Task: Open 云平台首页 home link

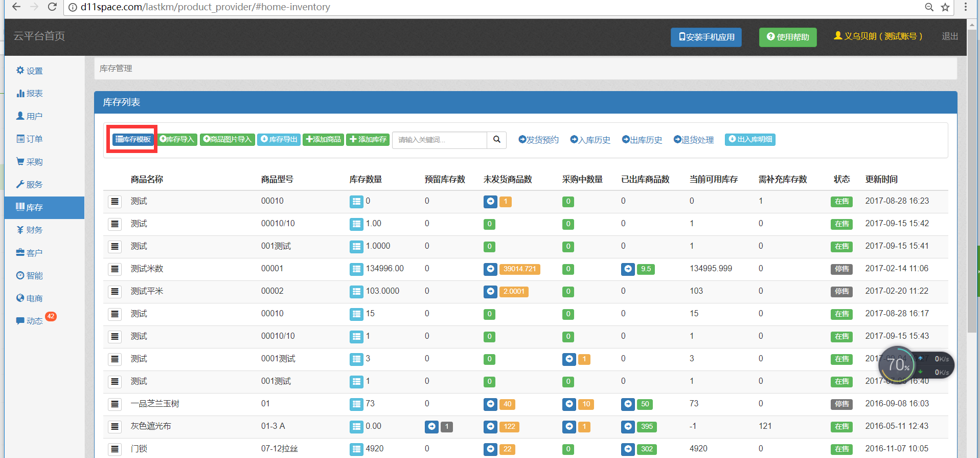Action: pos(39,36)
